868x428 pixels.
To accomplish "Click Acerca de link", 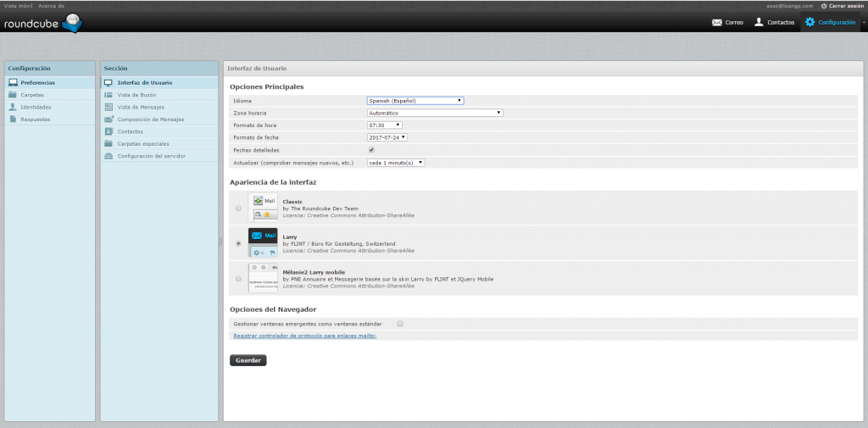I will tap(51, 6).
